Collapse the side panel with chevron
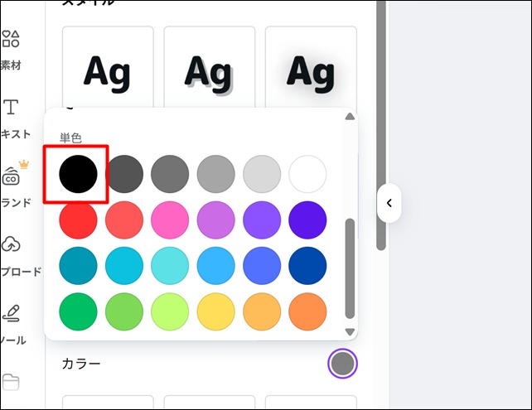This screenshot has width=532, height=410. pos(389,203)
